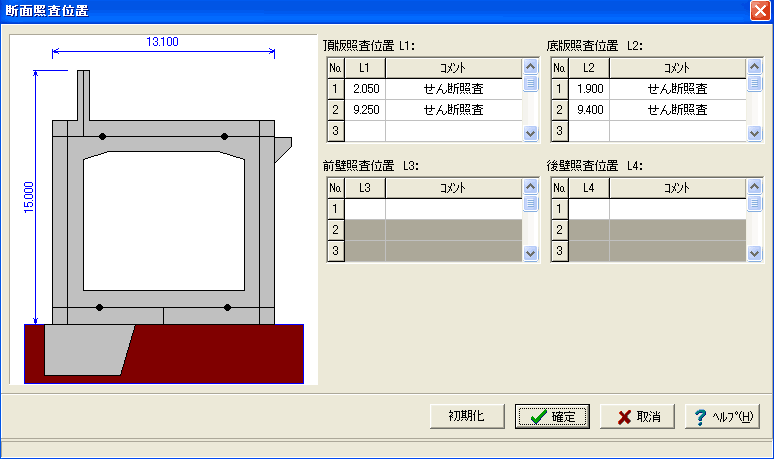The image size is (774, 459).
Task: Open help with ヘルプ(H) button
Action: (722, 417)
